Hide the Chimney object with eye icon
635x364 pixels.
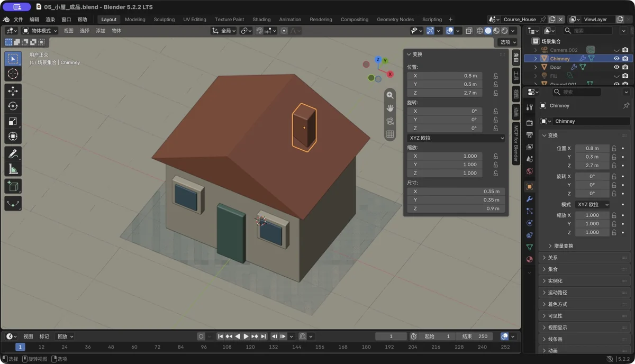coord(616,59)
